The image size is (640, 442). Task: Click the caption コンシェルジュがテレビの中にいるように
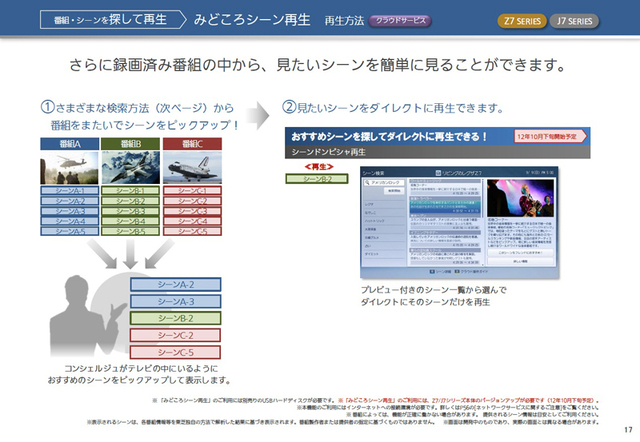click(141, 369)
